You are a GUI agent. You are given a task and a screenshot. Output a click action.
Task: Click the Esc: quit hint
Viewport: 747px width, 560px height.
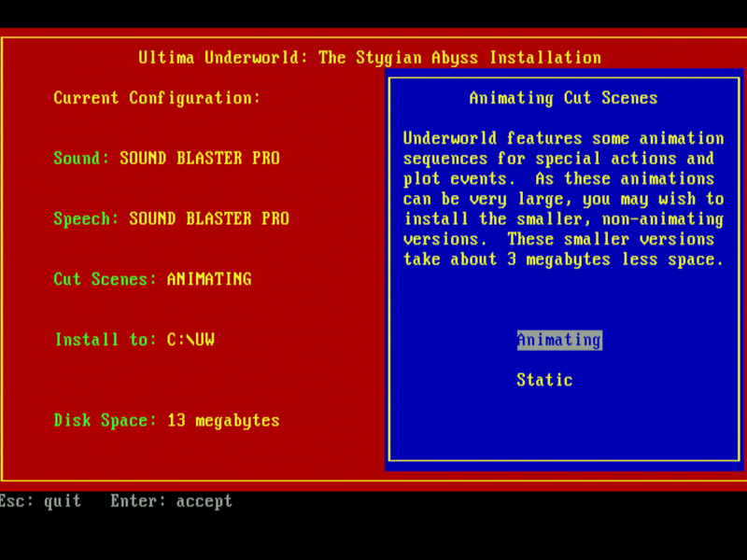40,501
